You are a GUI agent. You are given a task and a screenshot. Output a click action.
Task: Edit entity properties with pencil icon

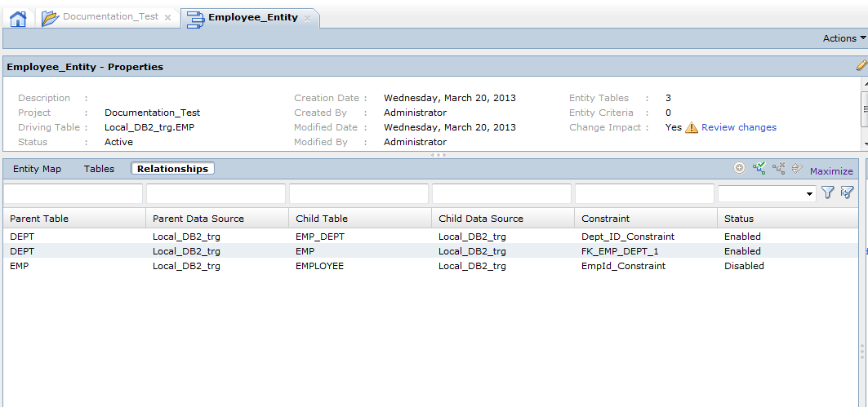(861, 64)
